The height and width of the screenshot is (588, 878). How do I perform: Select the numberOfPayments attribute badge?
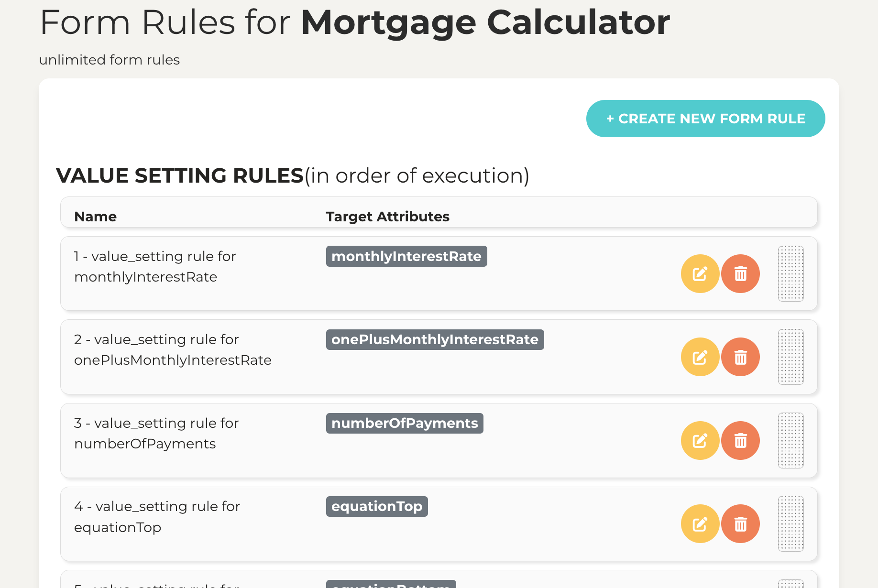coord(404,423)
